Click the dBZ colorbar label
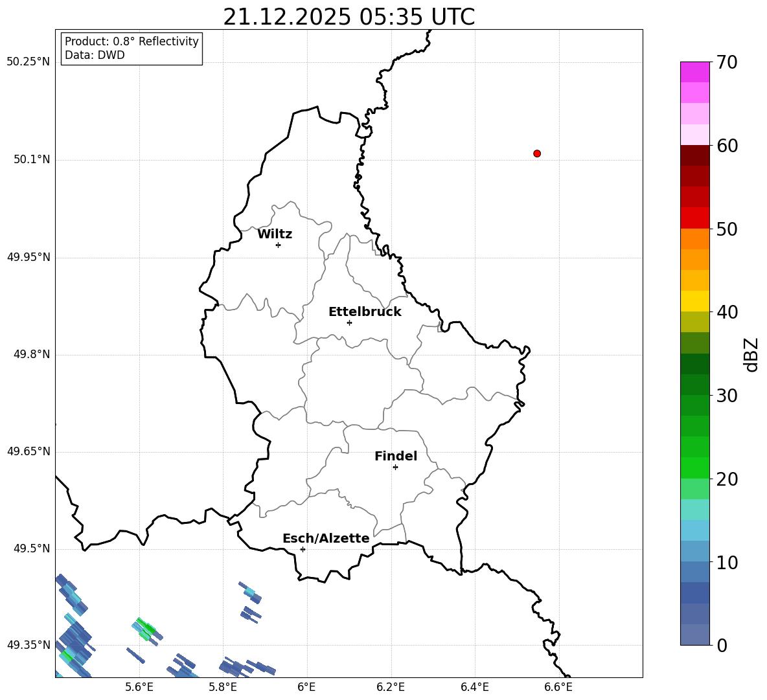The height and width of the screenshot is (700, 767). (x=751, y=355)
